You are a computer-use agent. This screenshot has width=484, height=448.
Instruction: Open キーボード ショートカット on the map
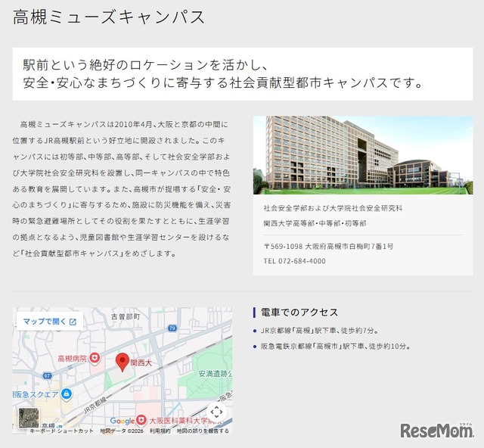tap(61, 431)
